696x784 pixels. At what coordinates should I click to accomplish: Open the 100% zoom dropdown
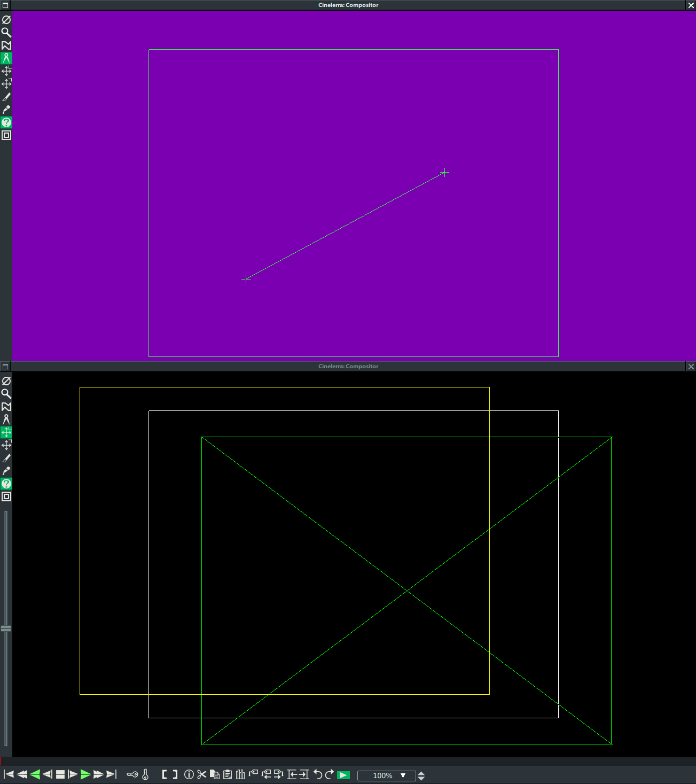pyautogui.click(x=403, y=775)
